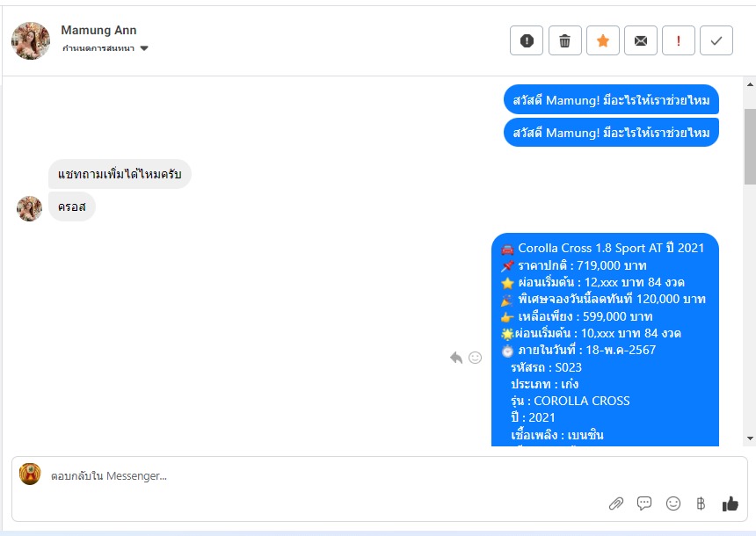
Task: Mark conversation as unread with envelope icon
Action: (x=640, y=40)
